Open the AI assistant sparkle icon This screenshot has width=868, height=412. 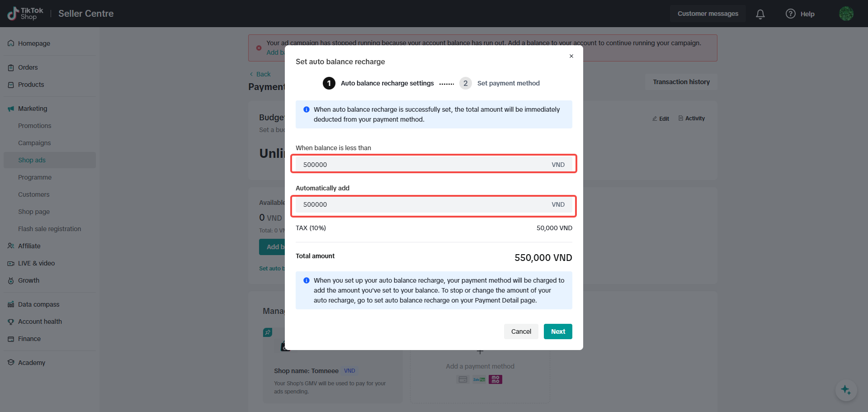(846, 390)
